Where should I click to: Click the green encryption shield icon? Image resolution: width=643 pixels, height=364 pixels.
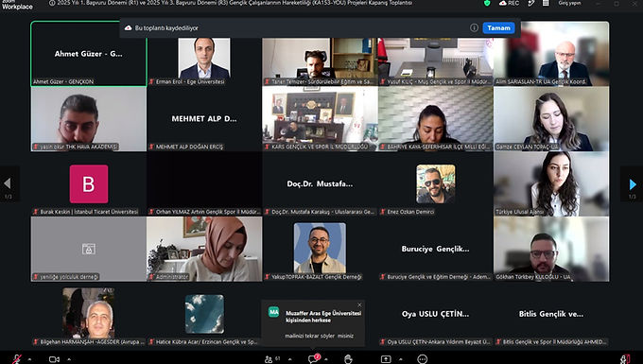487,3
